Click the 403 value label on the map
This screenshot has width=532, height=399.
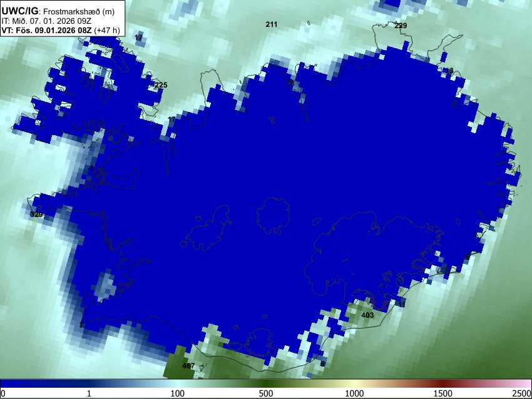pos(367,315)
